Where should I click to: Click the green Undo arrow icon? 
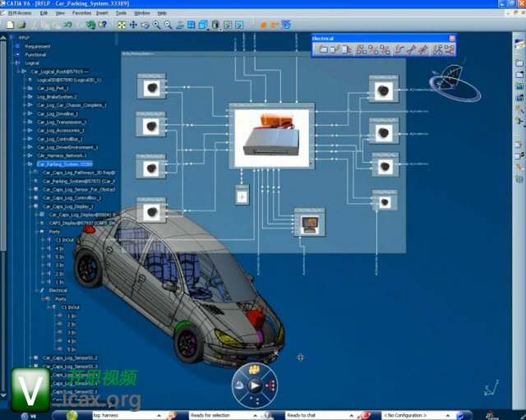[x=67, y=25]
